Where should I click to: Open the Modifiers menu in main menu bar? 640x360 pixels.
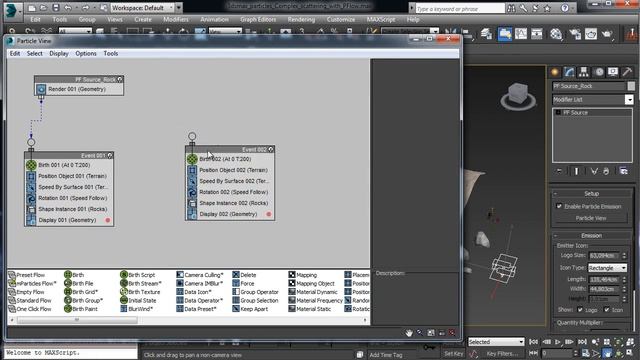176,20
